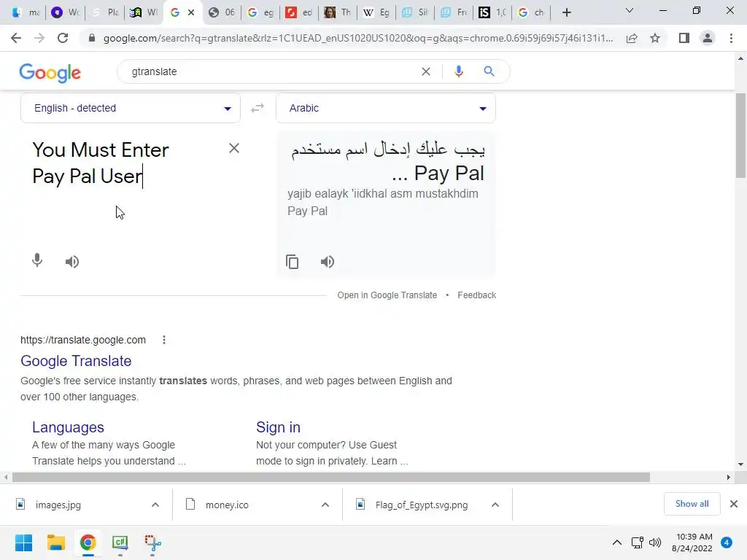The width and height of the screenshot is (747, 560).
Task: Open the Languages sublink
Action: (68, 427)
